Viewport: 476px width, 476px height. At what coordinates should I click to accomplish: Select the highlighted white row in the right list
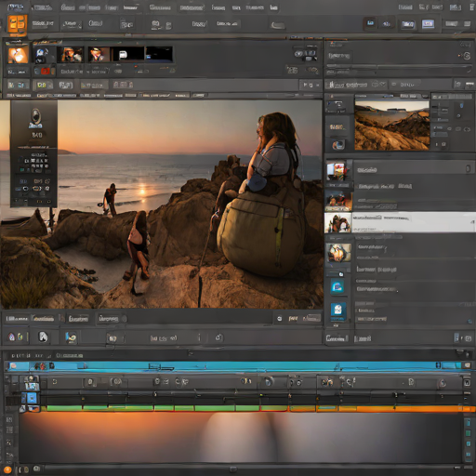400,222
